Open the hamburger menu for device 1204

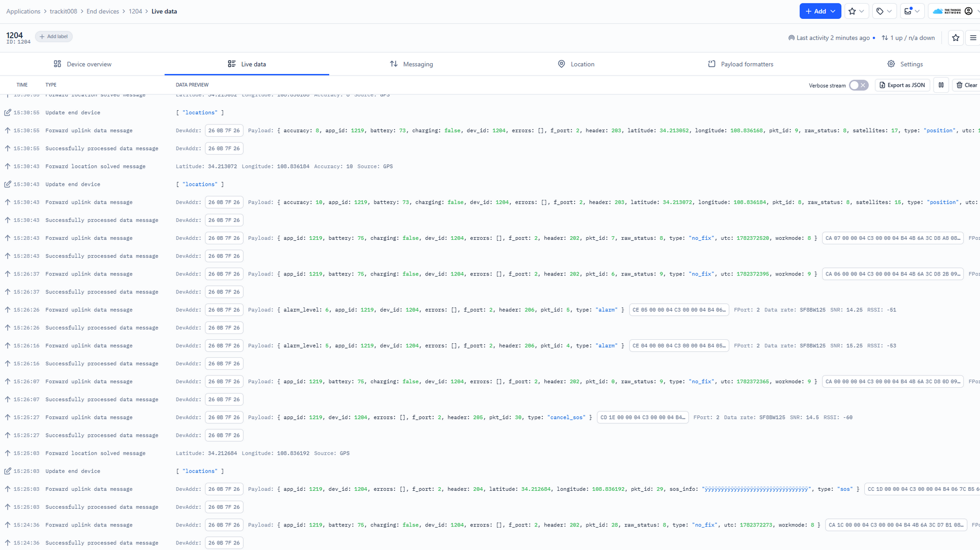pyautogui.click(x=973, y=38)
